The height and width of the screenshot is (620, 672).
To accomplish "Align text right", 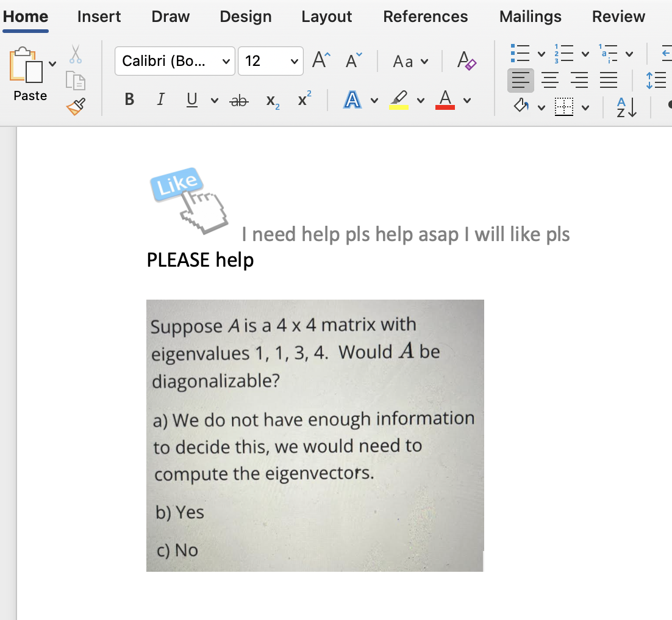I will click(579, 80).
